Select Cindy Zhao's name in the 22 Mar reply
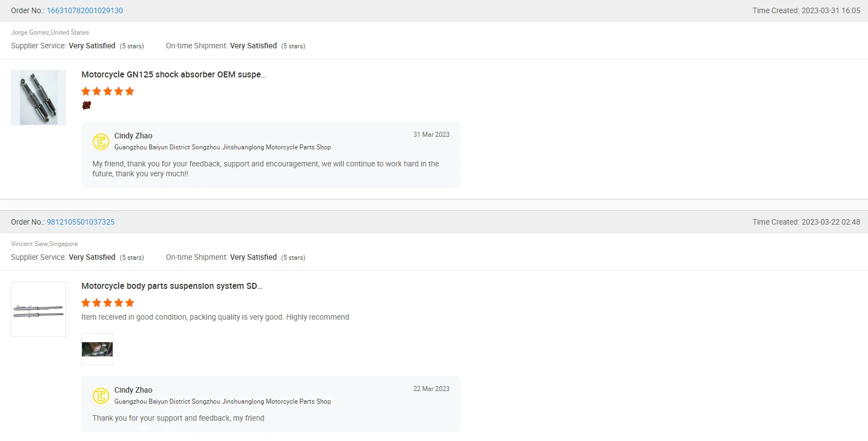Image resolution: width=868 pixels, height=441 pixels. pos(133,390)
